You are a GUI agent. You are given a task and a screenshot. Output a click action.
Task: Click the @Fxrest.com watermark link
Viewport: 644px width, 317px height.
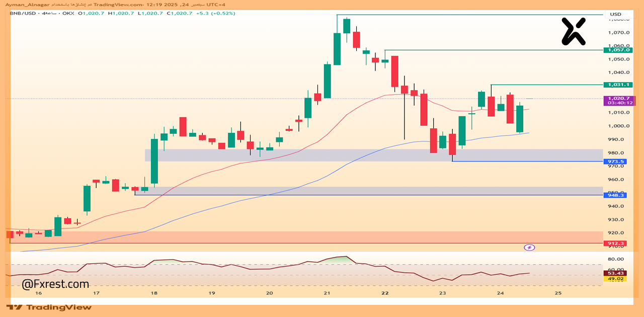[55, 284]
